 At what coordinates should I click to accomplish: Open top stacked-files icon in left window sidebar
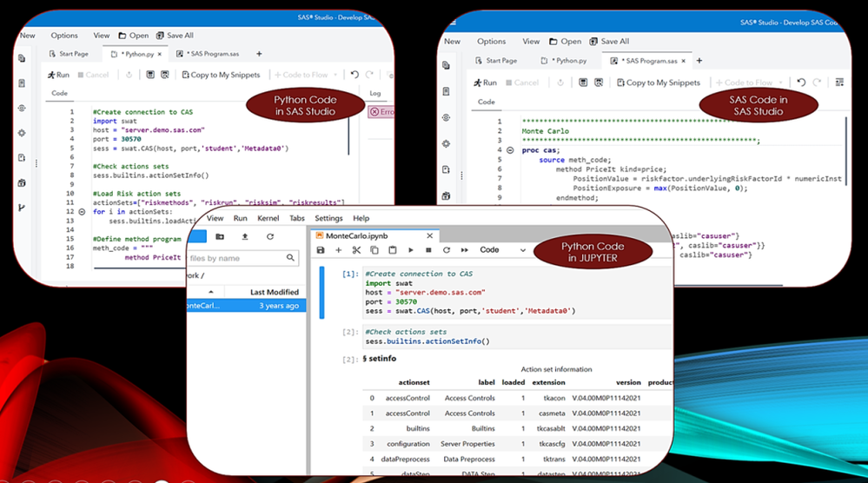click(x=22, y=58)
